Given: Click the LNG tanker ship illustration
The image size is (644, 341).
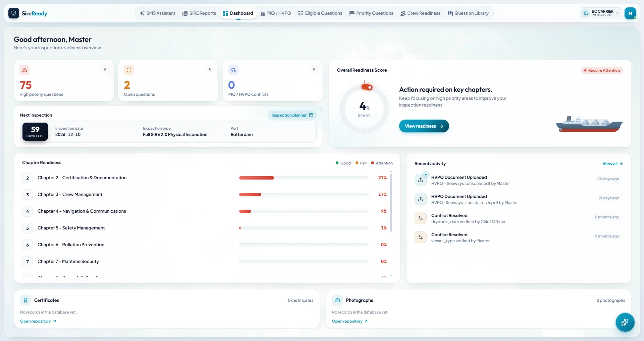Looking at the screenshot, I should [589, 123].
